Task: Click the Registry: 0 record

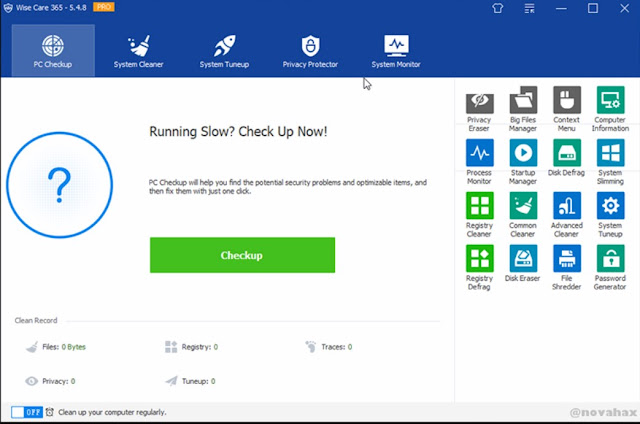Action: click(191, 347)
